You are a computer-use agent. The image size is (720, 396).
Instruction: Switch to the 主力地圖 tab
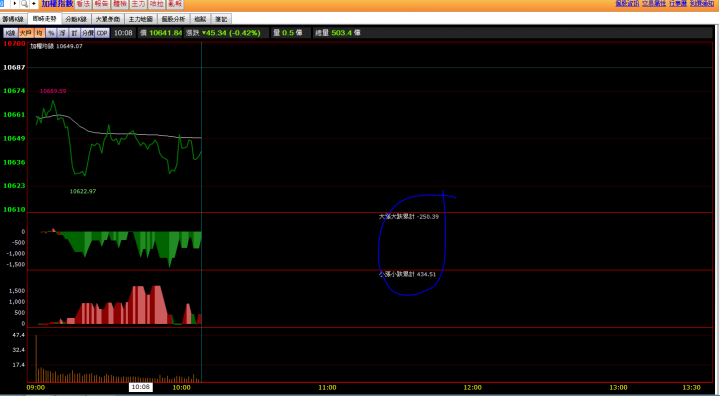pyautogui.click(x=141, y=19)
